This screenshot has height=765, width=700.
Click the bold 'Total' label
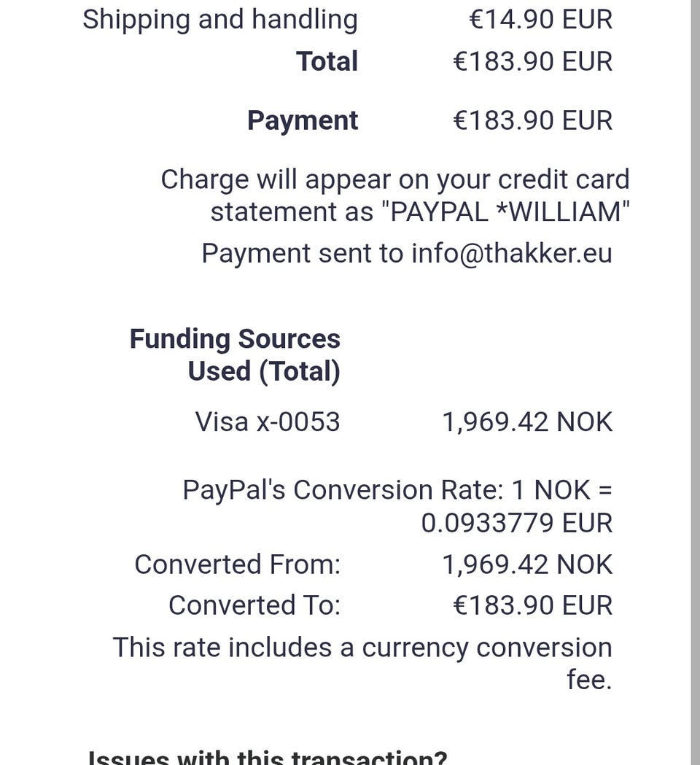point(327,61)
